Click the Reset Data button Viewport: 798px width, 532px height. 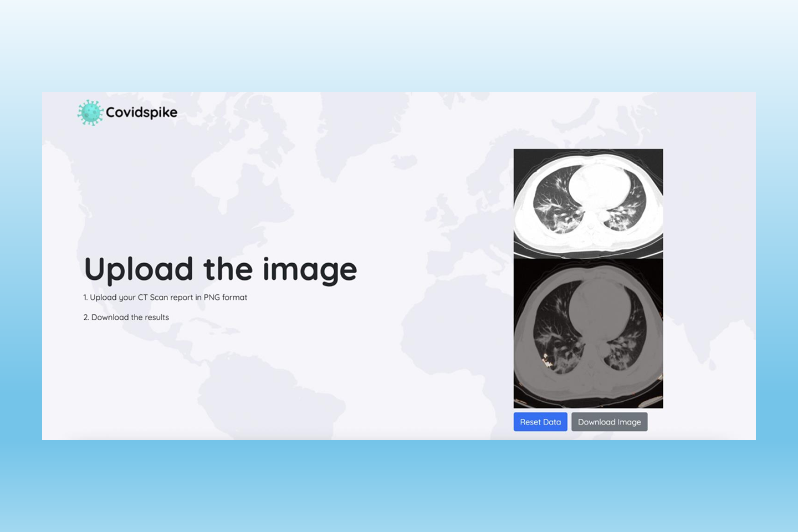(x=540, y=422)
